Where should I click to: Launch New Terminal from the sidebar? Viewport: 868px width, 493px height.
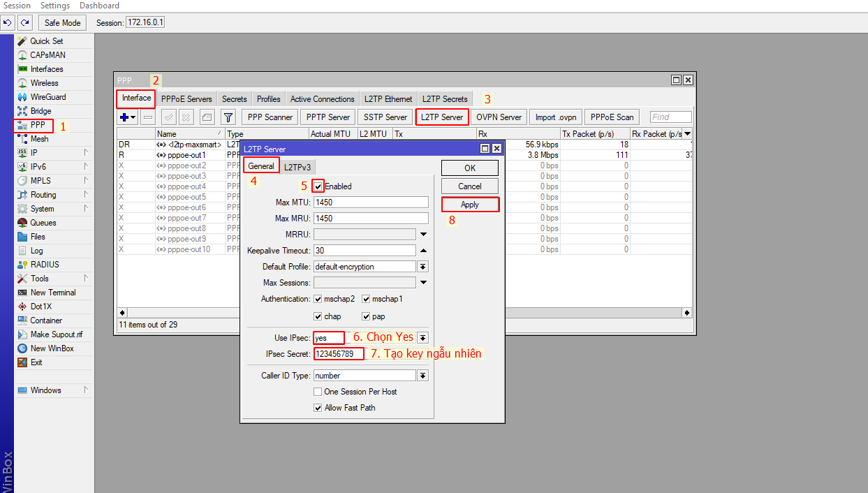[x=52, y=293]
